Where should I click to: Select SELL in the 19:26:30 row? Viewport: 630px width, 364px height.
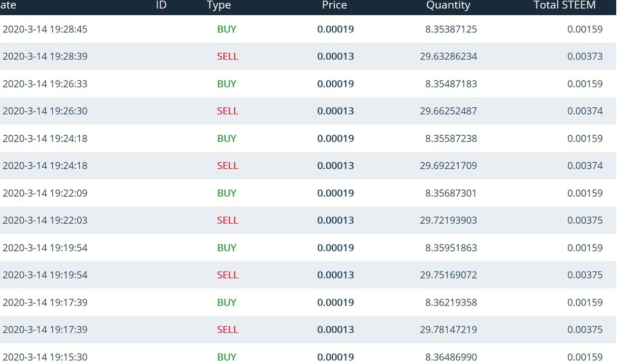pos(227,111)
